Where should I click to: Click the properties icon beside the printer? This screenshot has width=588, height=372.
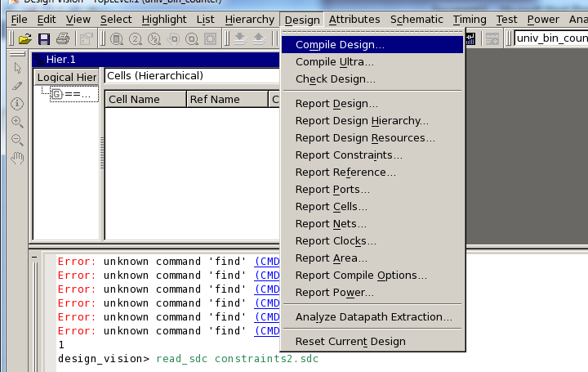86,38
